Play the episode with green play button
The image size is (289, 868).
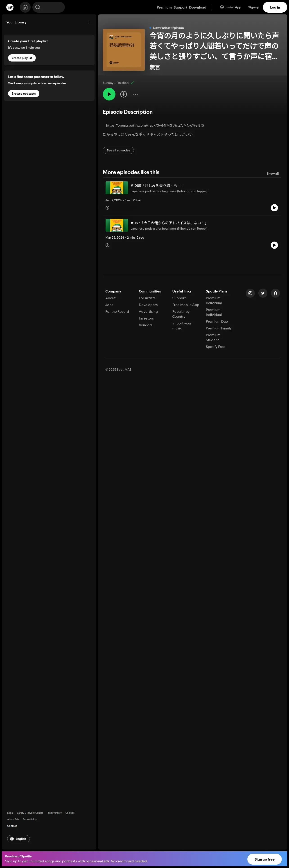click(109, 94)
